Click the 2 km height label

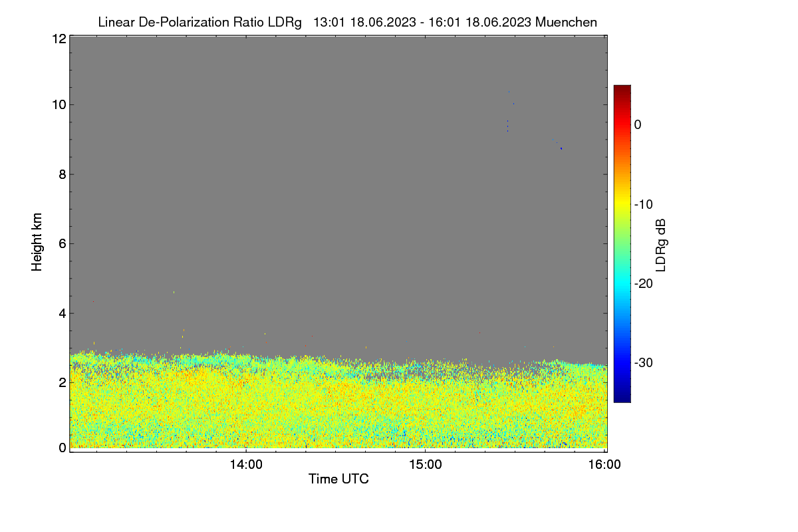point(63,382)
